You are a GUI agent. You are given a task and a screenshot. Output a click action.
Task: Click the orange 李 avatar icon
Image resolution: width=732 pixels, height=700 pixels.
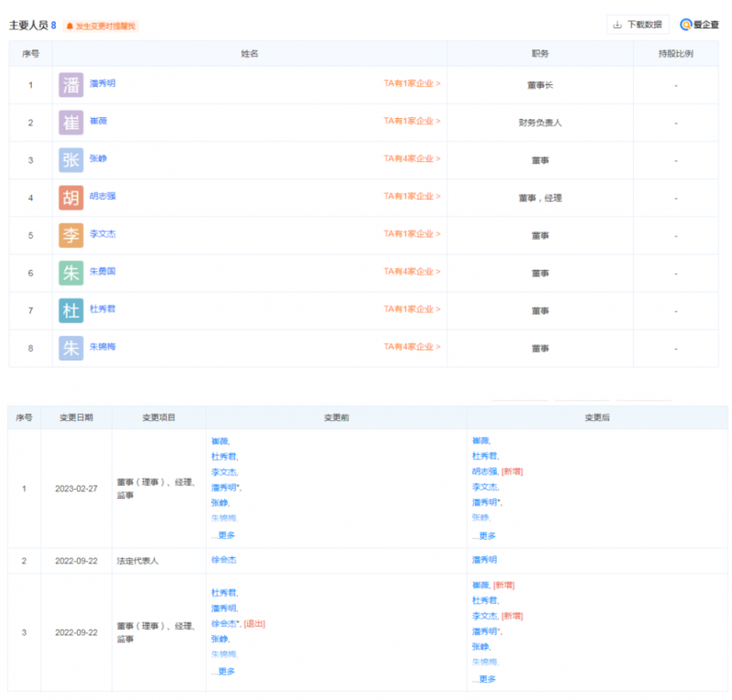click(70, 235)
